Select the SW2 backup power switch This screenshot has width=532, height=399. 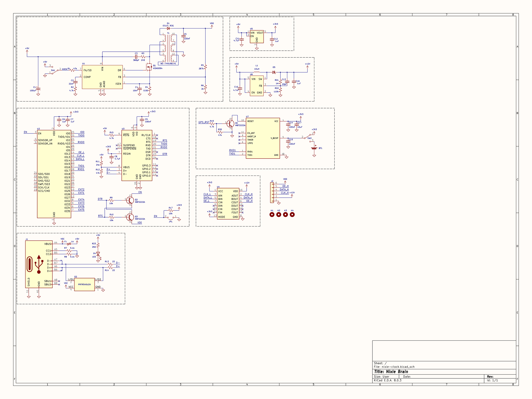coord(308,138)
